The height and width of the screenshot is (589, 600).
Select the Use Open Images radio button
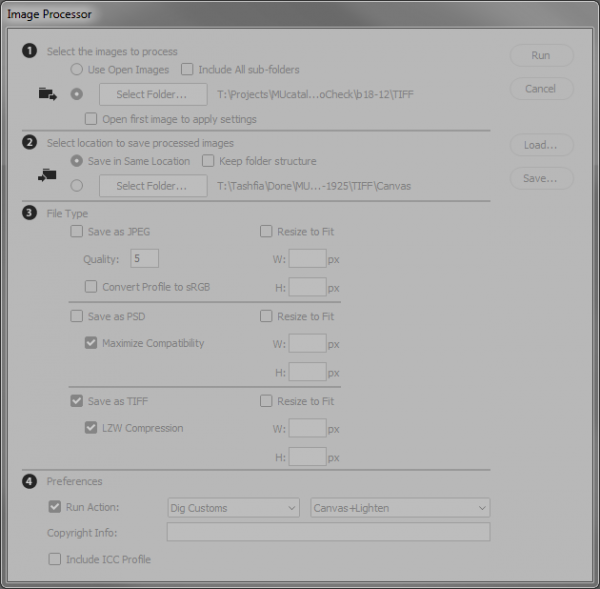pyautogui.click(x=77, y=70)
